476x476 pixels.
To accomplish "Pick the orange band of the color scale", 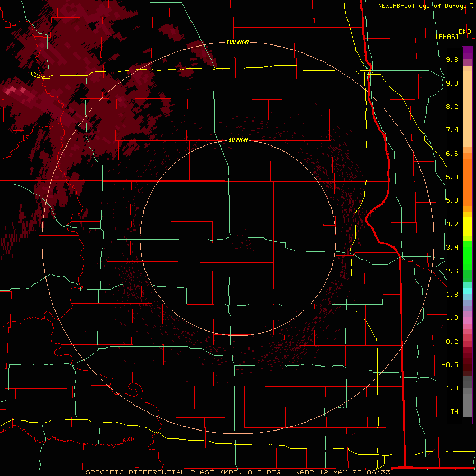I will click(467, 182).
